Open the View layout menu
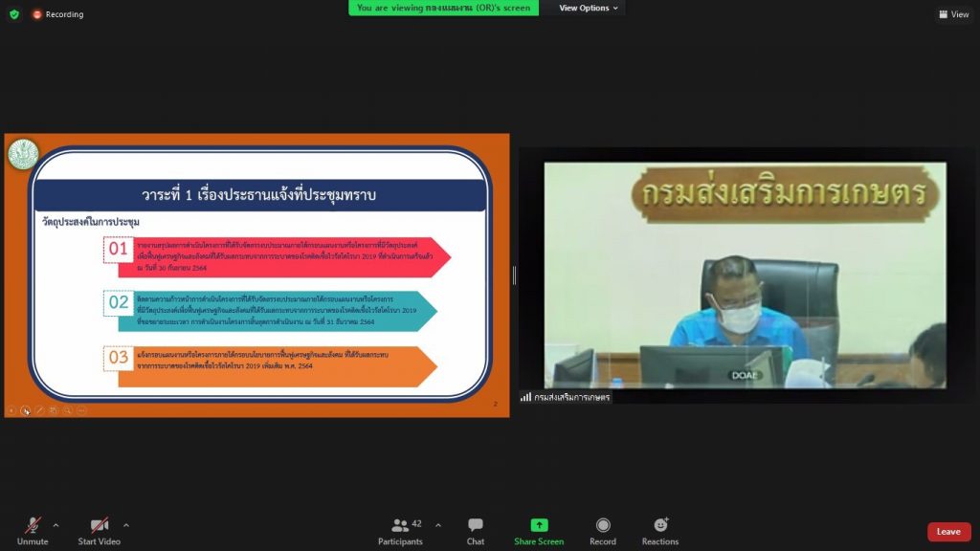 [x=954, y=14]
